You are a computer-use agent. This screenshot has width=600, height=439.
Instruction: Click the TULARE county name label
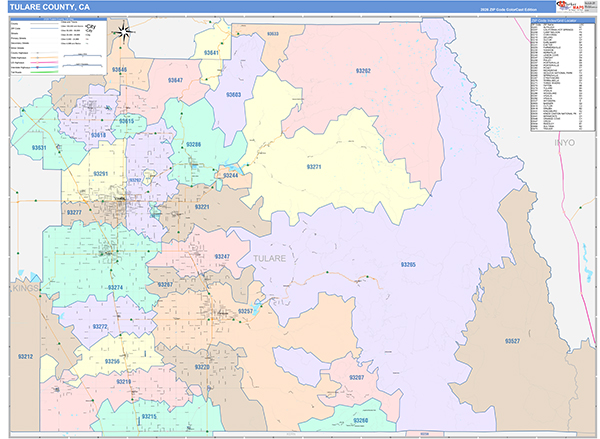[270, 258]
